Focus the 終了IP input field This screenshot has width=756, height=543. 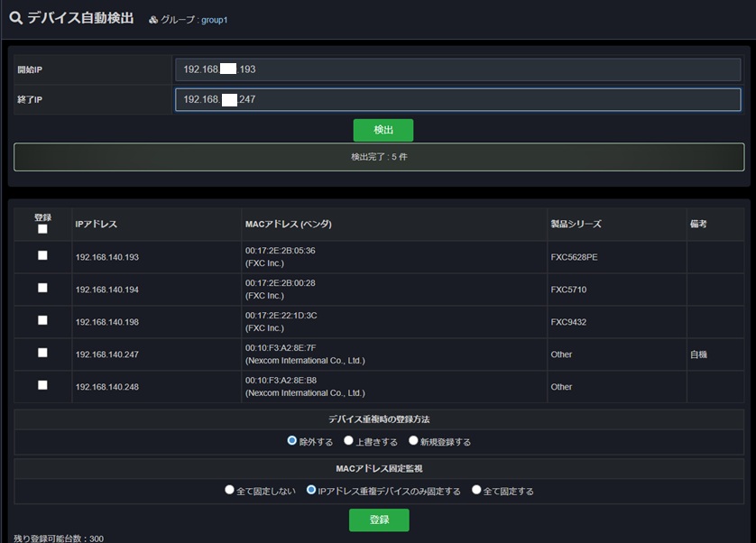tap(457, 99)
